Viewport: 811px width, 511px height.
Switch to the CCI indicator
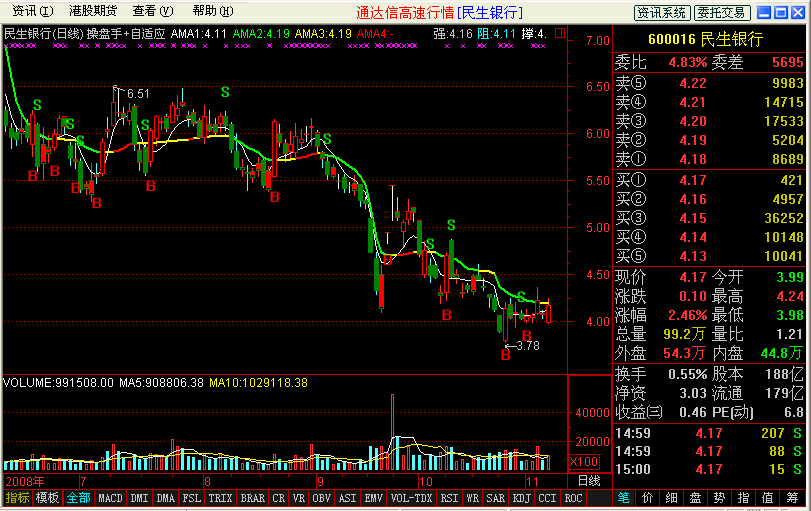click(x=547, y=498)
